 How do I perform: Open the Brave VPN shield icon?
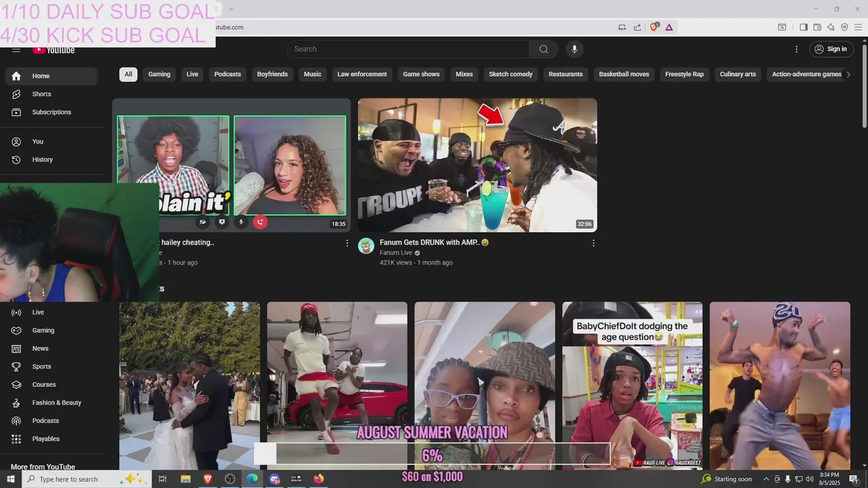tap(844, 27)
